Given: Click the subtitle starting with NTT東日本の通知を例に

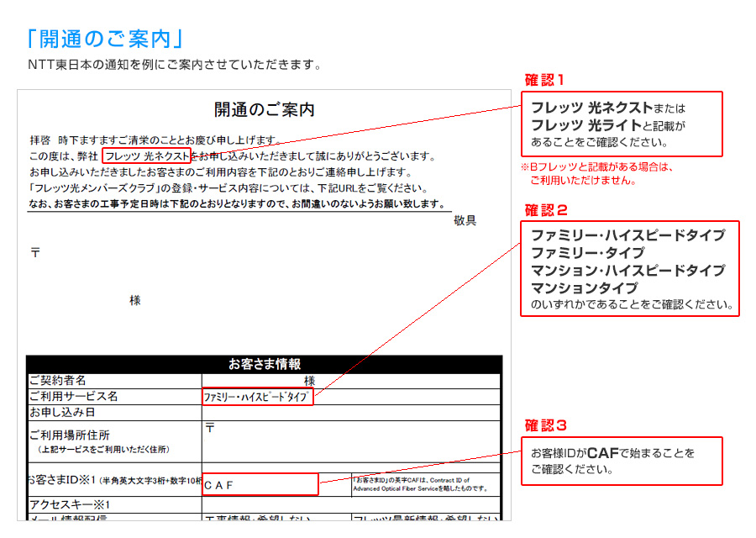Looking at the screenshot, I should point(175,65).
